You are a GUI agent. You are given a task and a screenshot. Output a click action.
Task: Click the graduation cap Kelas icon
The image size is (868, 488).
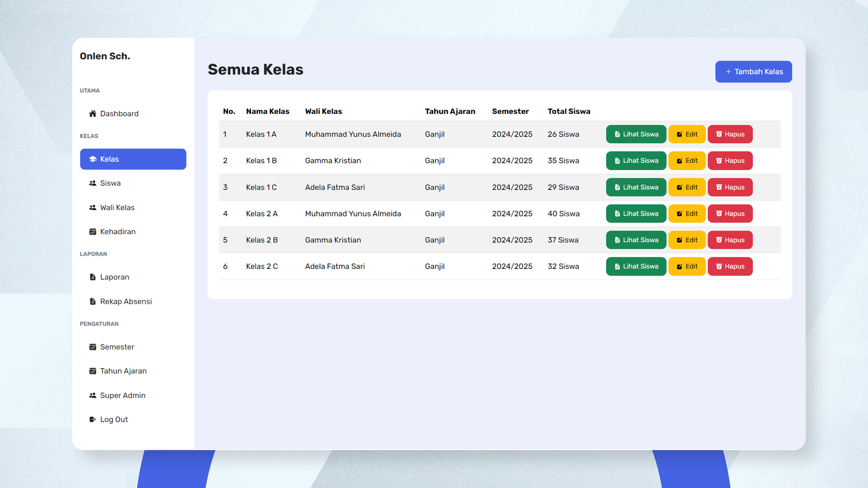(x=93, y=159)
